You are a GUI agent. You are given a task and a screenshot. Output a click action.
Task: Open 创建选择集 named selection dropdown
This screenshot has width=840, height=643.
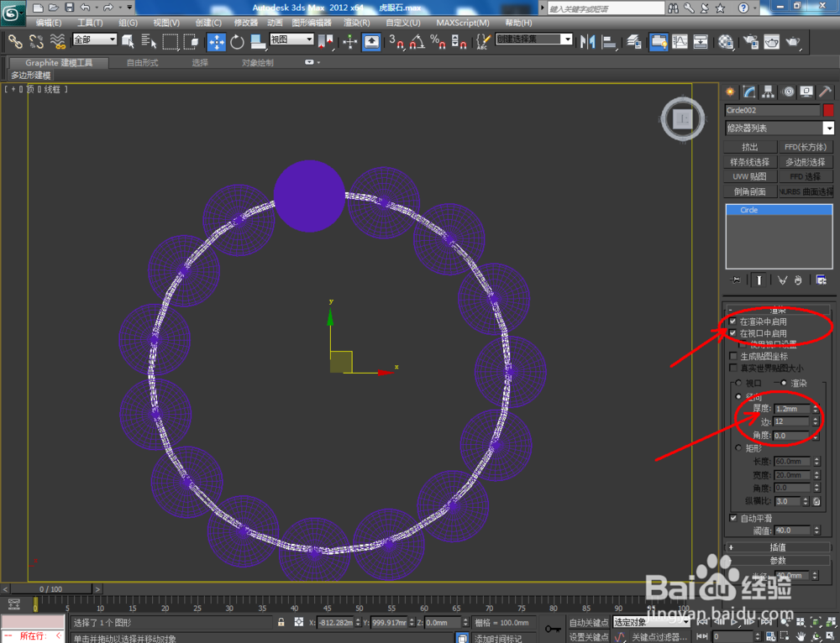click(x=534, y=39)
